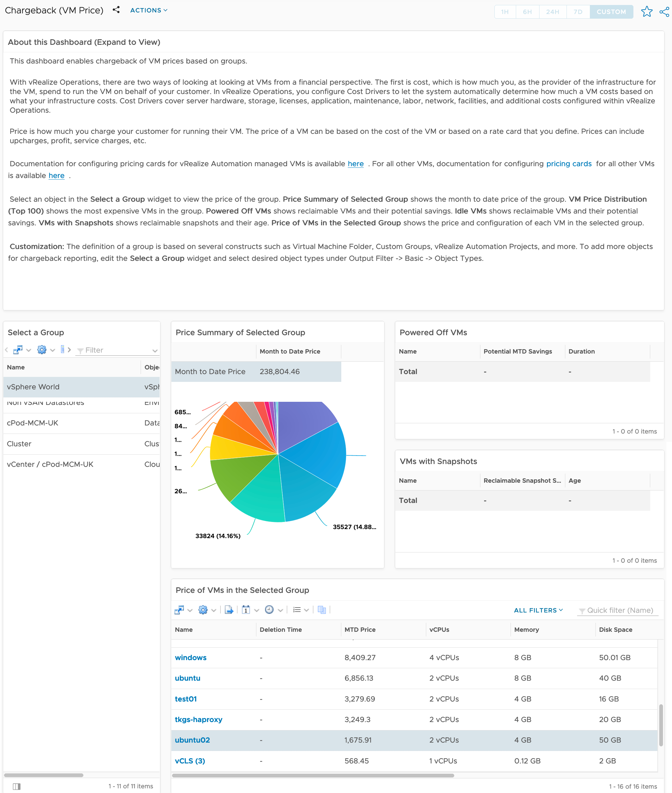Expand clock dropdown arrow in Price of VMs
The image size is (672, 793).
coord(280,611)
